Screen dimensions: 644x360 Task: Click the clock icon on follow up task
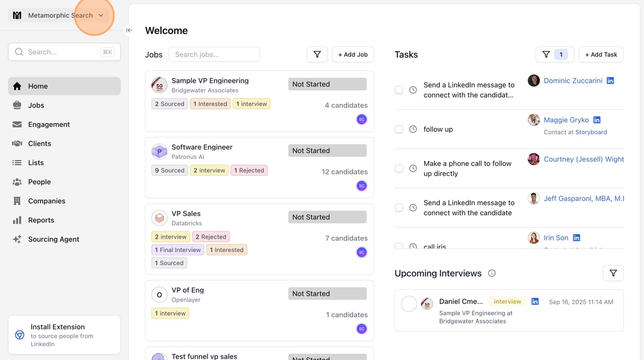click(413, 129)
